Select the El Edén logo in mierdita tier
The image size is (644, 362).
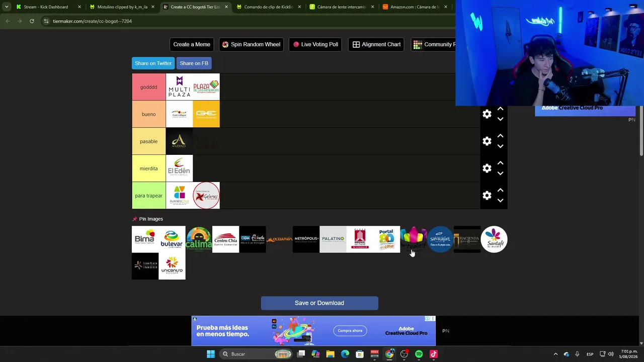(179, 168)
